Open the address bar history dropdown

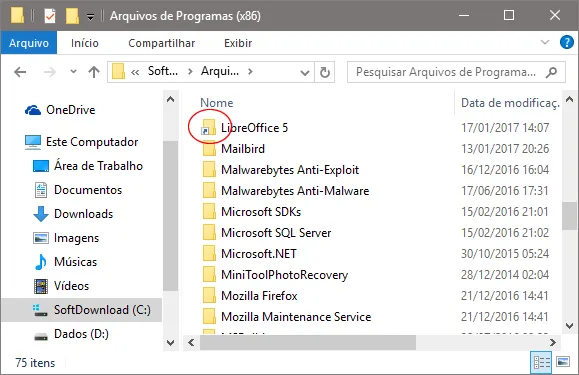(x=305, y=72)
